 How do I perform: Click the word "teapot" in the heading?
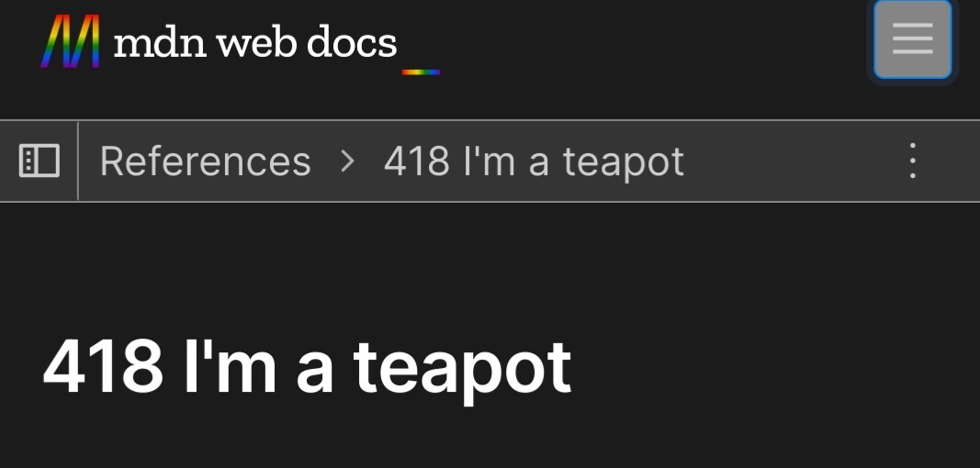point(463,370)
